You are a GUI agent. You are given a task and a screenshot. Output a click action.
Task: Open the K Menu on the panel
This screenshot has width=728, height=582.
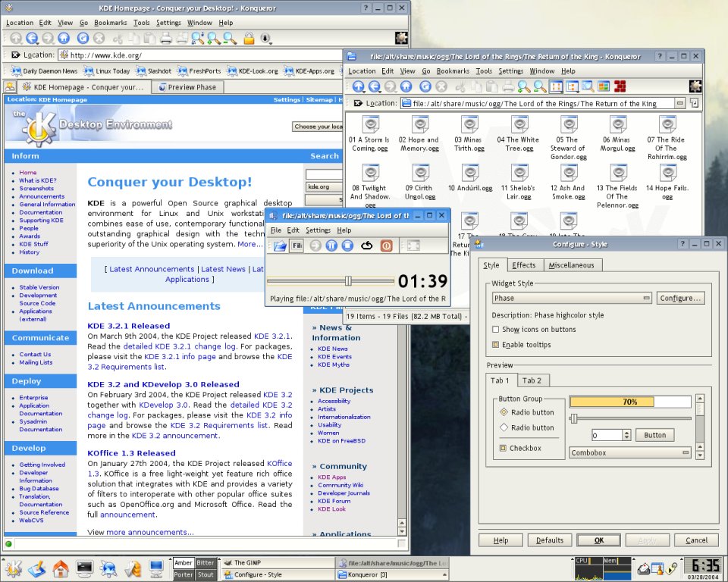[x=13, y=568]
